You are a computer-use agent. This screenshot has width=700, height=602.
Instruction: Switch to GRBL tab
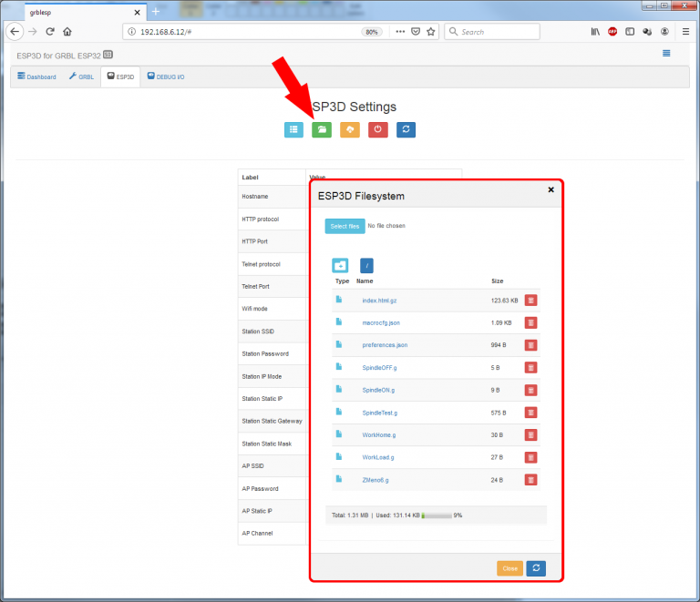pyautogui.click(x=81, y=77)
